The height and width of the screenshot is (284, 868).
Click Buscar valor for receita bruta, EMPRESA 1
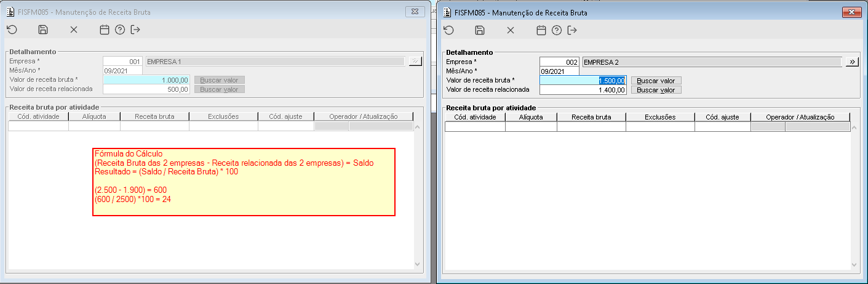220,80
